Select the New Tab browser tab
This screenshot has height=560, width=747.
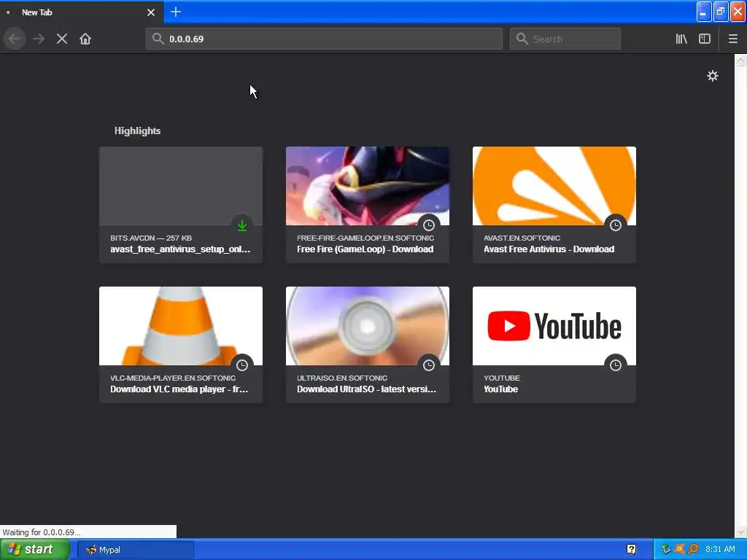[x=82, y=12]
